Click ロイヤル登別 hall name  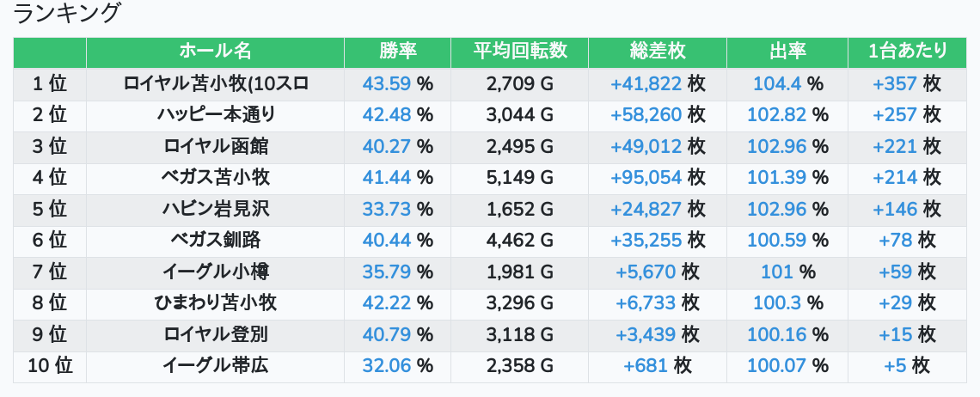[215, 333]
